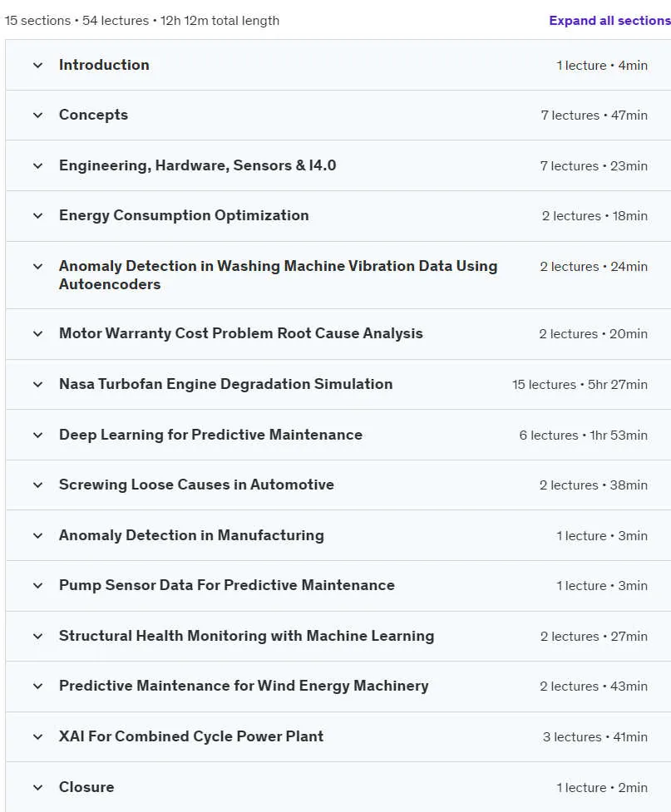Click chevron beside Motor Warranty Cost Problem
The image size is (671, 812).
[x=37, y=333]
